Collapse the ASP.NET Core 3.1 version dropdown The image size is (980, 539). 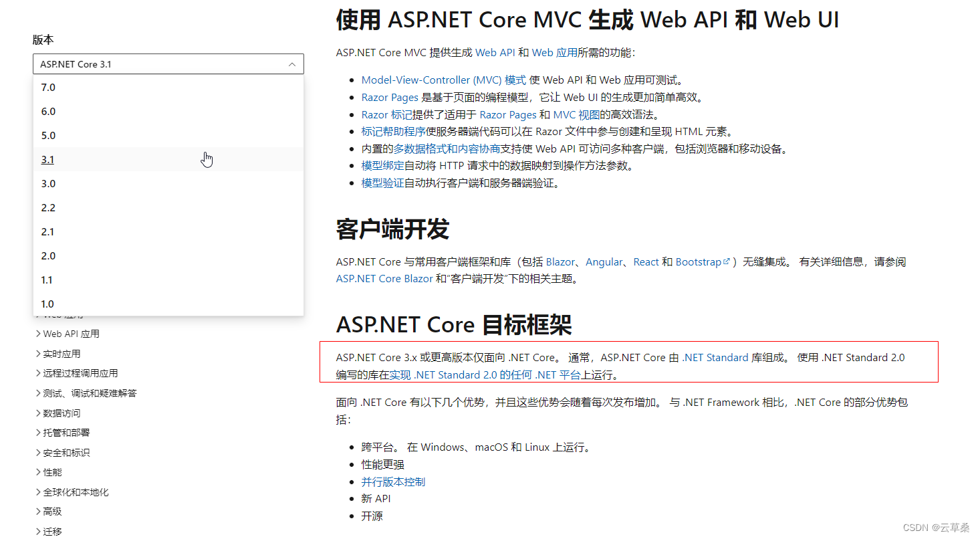click(168, 64)
